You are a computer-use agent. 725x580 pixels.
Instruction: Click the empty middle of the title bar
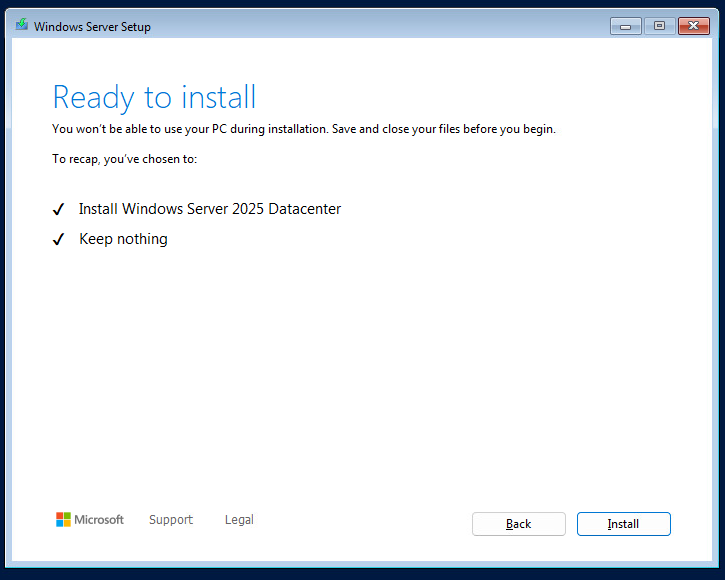tap(380, 26)
